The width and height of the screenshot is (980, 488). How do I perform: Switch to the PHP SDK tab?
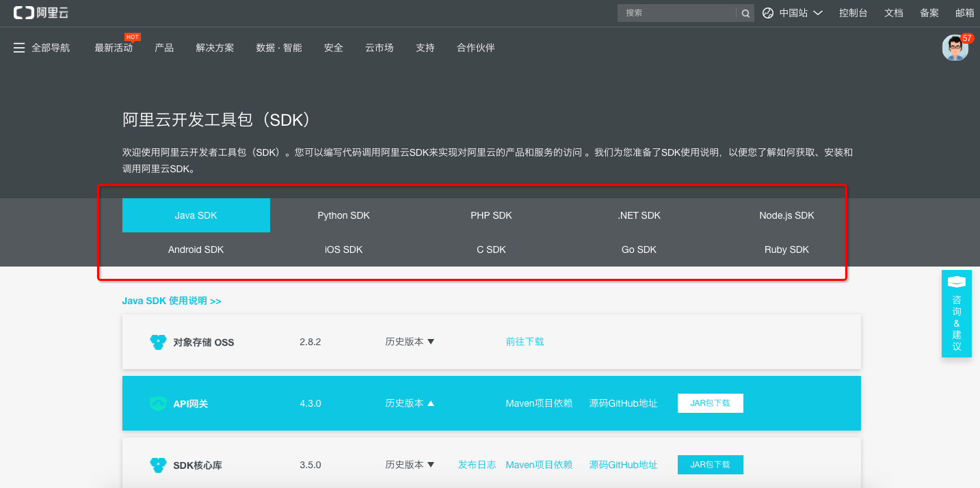click(x=492, y=215)
